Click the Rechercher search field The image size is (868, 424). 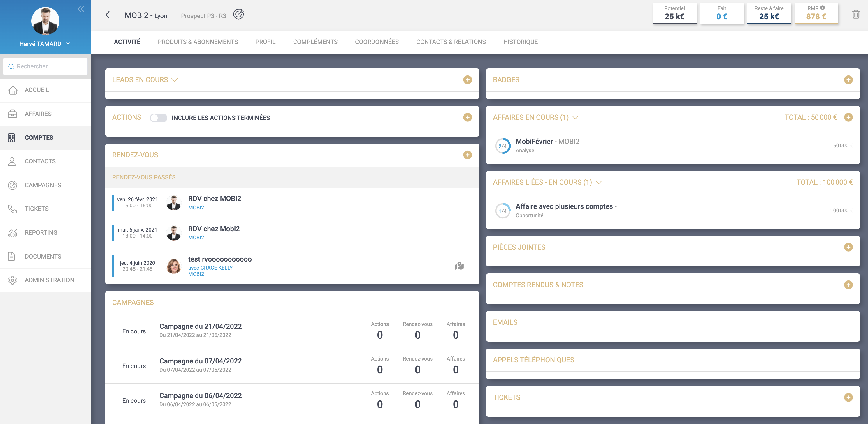pyautogui.click(x=45, y=66)
